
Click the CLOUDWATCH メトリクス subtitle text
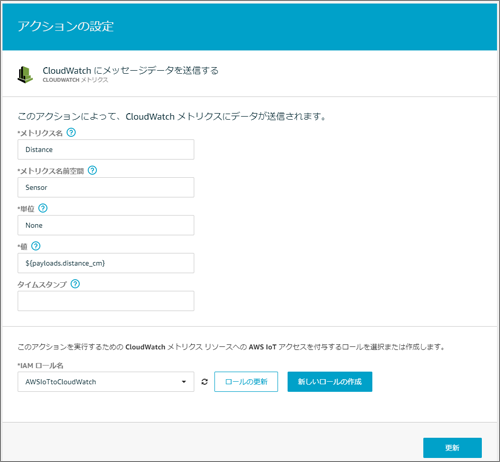click(x=75, y=80)
